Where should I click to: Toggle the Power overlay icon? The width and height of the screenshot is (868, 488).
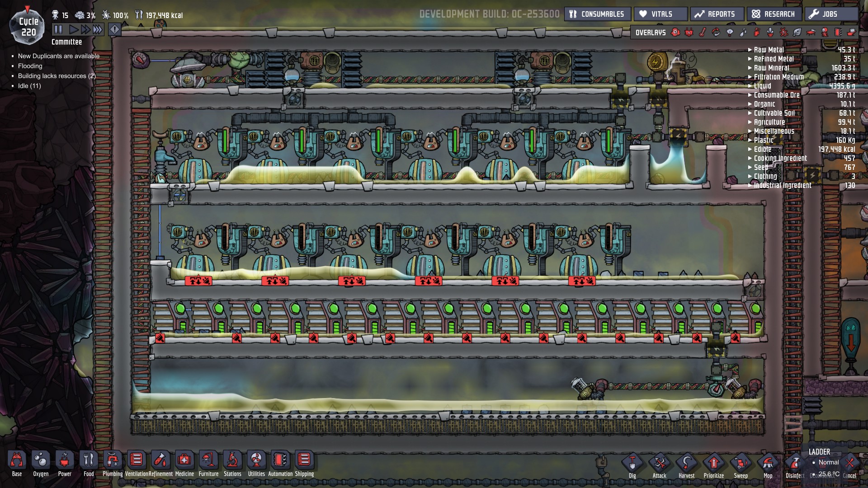pyautogui.click(x=689, y=32)
